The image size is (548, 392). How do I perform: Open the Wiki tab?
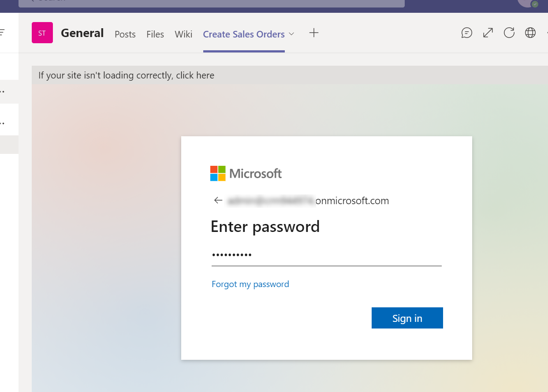click(x=183, y=34)
